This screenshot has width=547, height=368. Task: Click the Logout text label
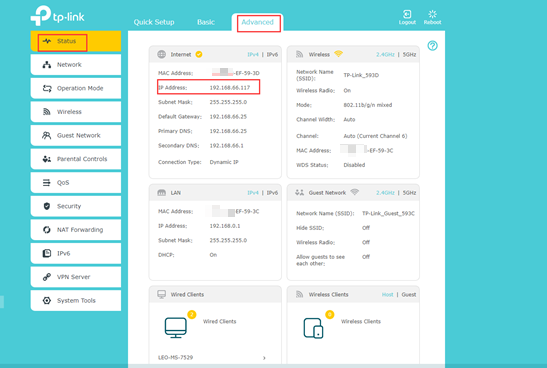click(x=407, y=22)
